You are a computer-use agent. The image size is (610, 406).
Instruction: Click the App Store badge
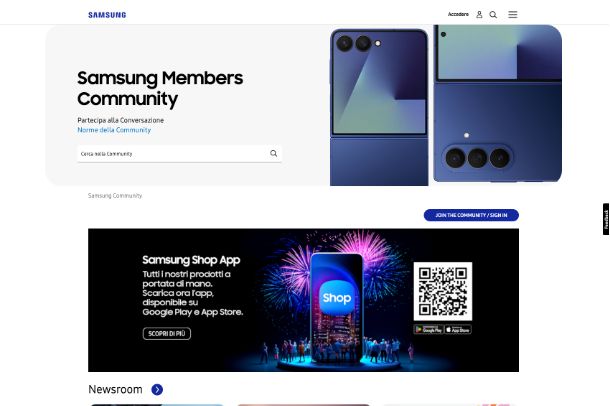point(458,329)
